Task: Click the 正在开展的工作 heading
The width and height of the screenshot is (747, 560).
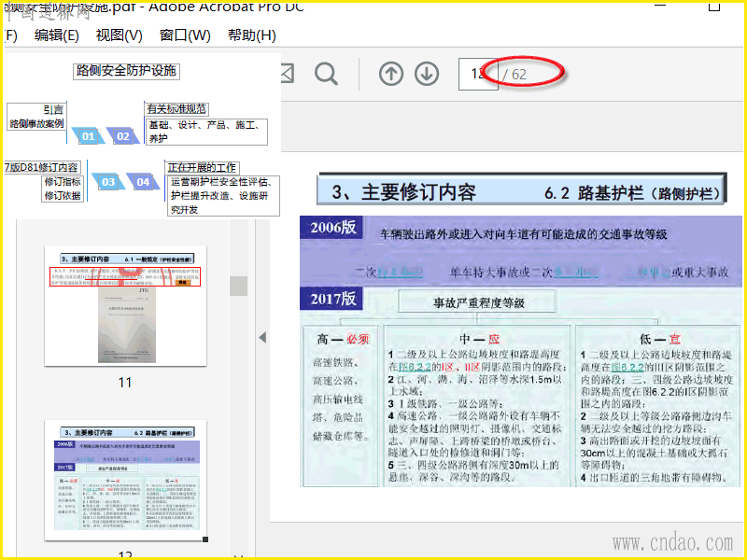Action: (202, 168)
